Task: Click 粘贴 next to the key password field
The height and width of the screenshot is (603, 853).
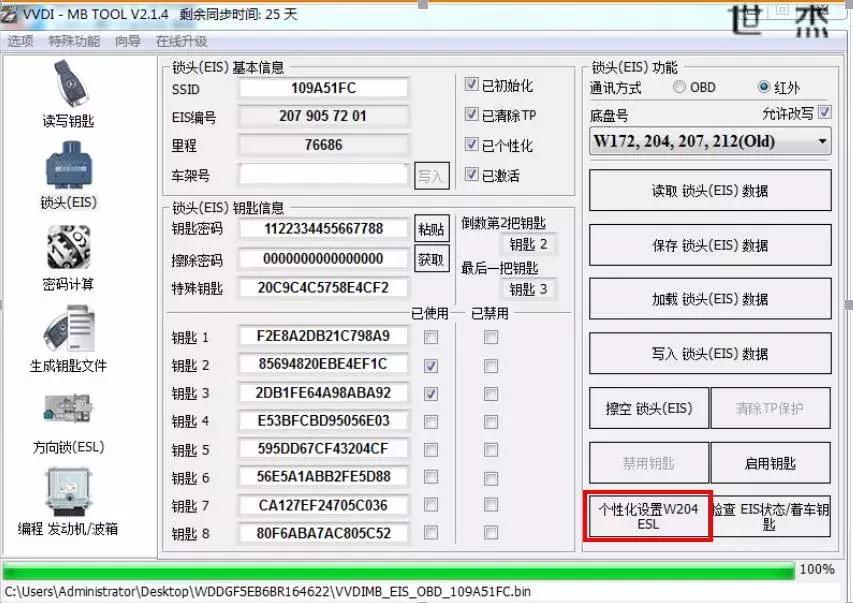Action: click(x=430, y=229)
